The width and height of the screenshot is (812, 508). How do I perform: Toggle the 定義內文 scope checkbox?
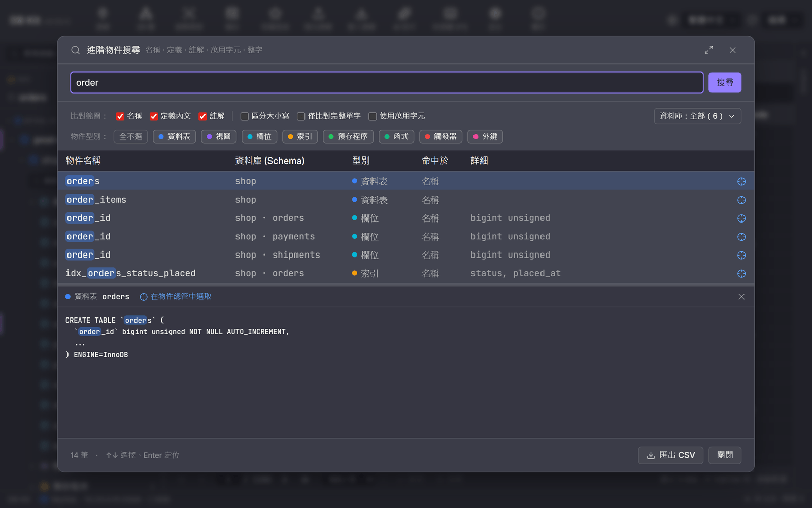154,116
